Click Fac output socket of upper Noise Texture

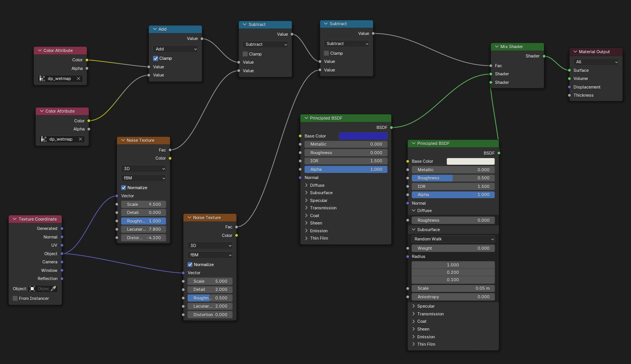[170, 150]
